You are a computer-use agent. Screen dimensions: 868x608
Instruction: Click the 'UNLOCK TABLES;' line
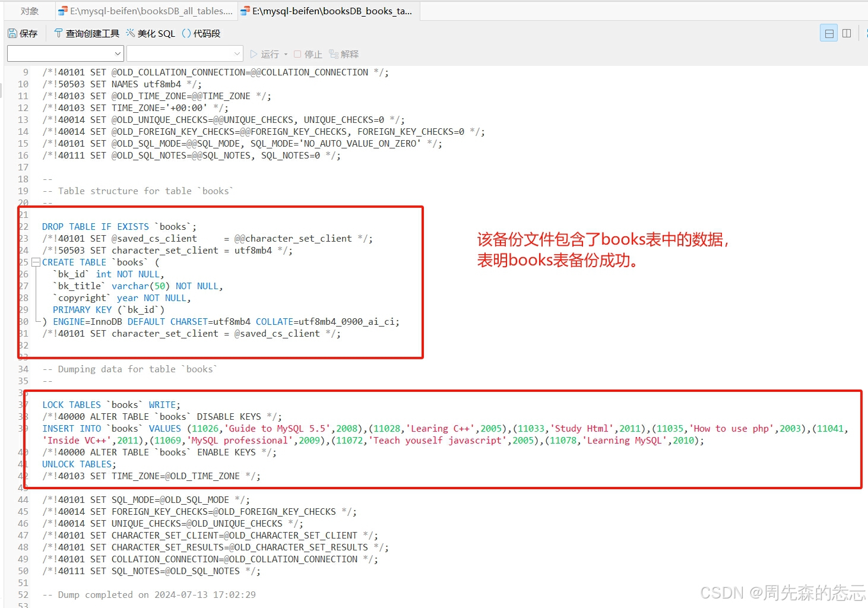point(80,464)
